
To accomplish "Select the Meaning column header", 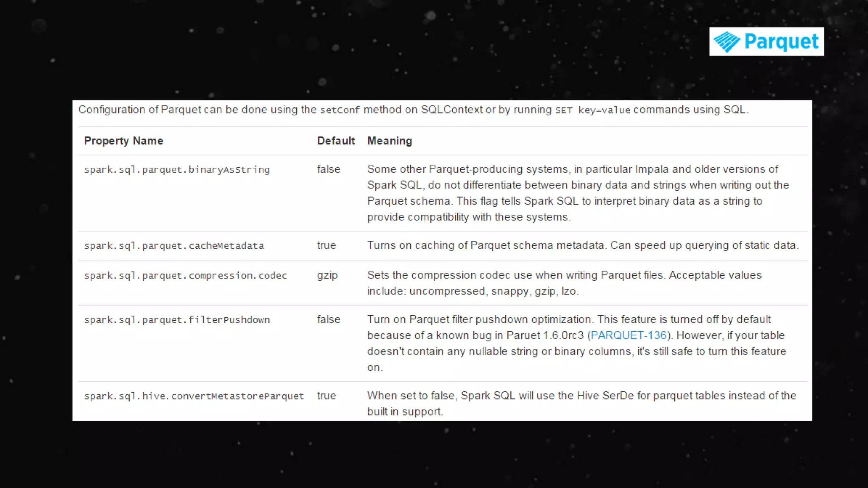I will point(389,141).
